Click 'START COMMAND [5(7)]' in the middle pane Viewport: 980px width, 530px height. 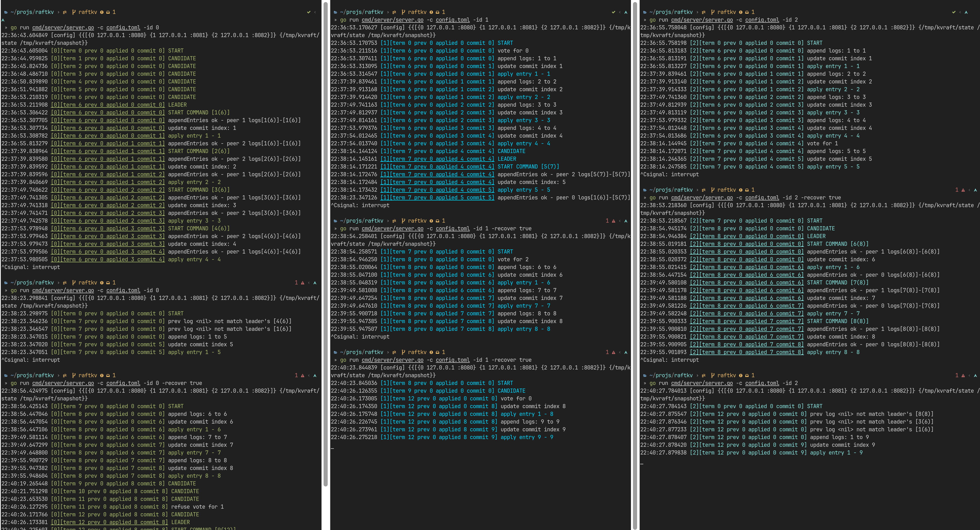(528, 167)
